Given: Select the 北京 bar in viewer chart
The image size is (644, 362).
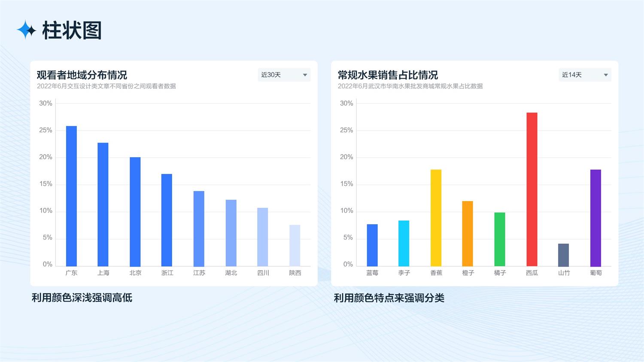Looking at the screenshot, I should tap(135, 212).
